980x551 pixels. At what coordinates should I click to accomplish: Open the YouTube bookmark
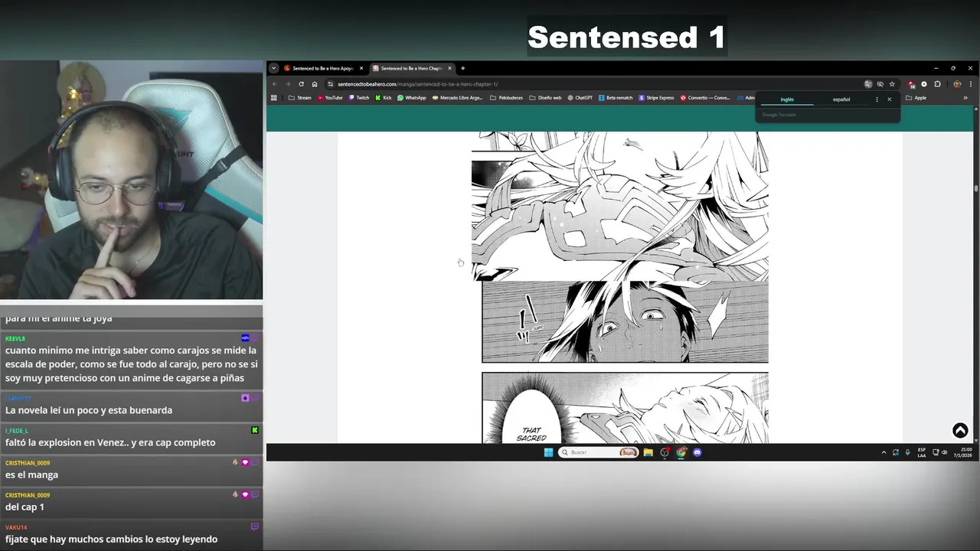click(330, 98)
